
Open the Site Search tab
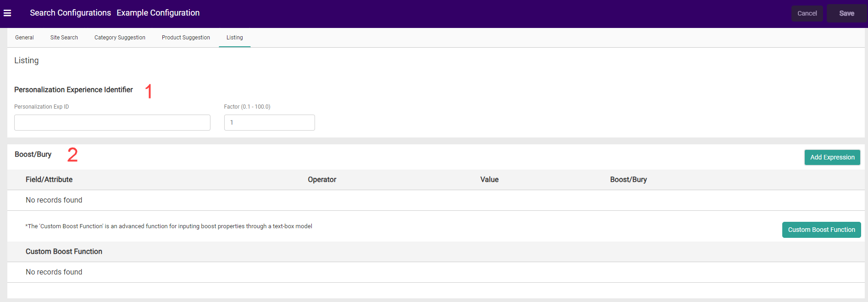[64, 38]
